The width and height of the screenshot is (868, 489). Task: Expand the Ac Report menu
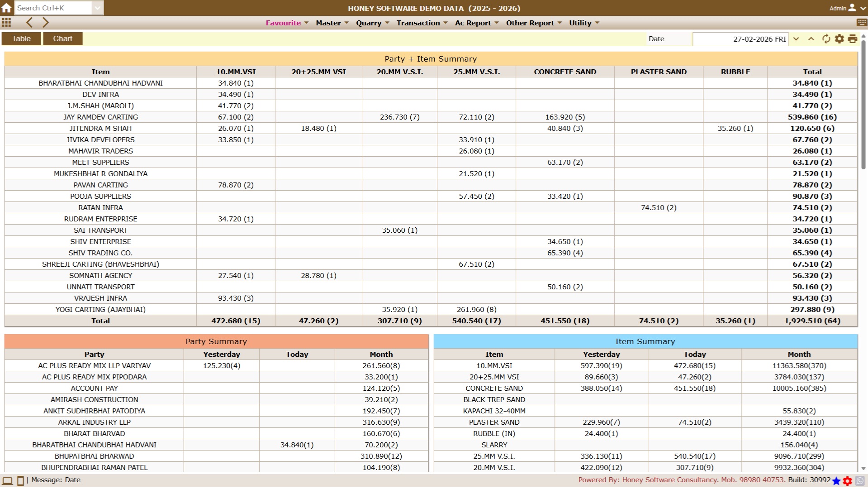coord(476,23)
